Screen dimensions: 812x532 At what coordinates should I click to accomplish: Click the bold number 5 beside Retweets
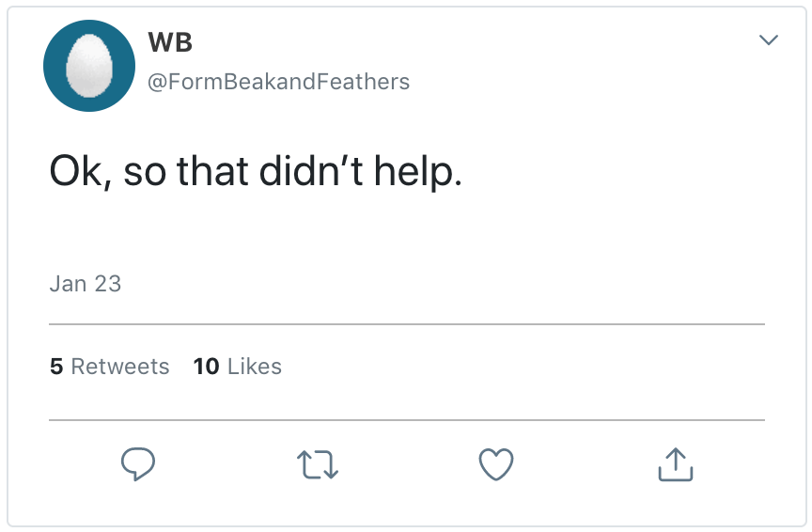click(x=56, y=367)
